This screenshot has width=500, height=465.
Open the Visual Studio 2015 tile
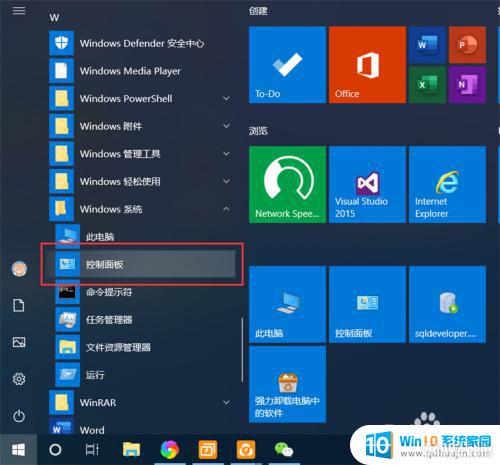(x=367, y=184)
